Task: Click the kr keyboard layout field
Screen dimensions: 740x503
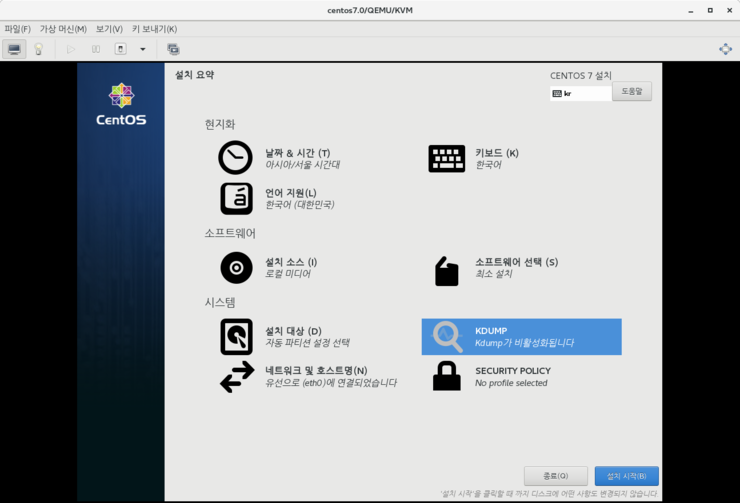Action: (x=581, y=93)
